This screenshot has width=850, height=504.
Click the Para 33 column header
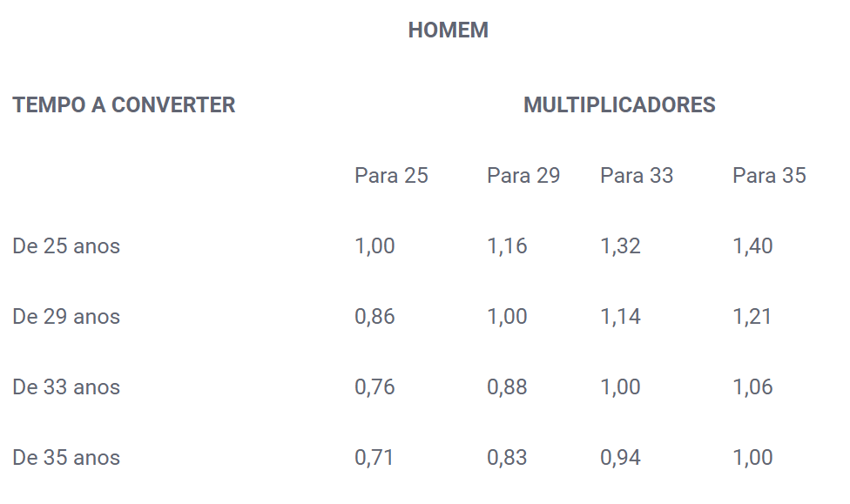[637, 176]
